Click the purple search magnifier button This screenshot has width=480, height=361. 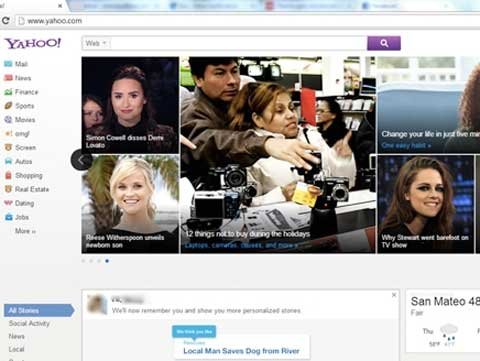click(384, 43)
